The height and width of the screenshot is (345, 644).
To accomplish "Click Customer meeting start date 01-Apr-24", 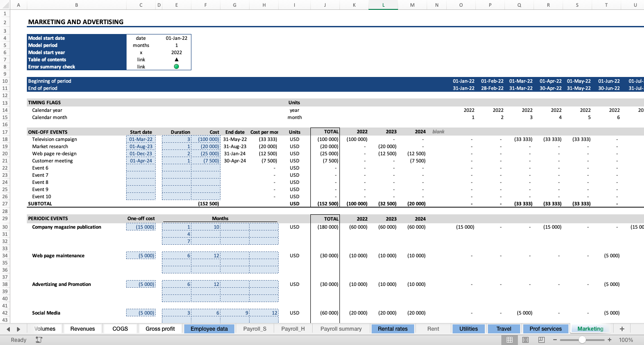I will [141, 161].
